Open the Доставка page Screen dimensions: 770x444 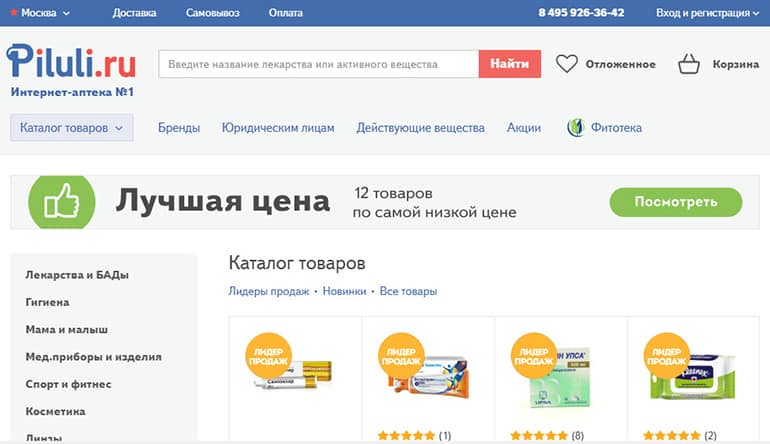134,13
